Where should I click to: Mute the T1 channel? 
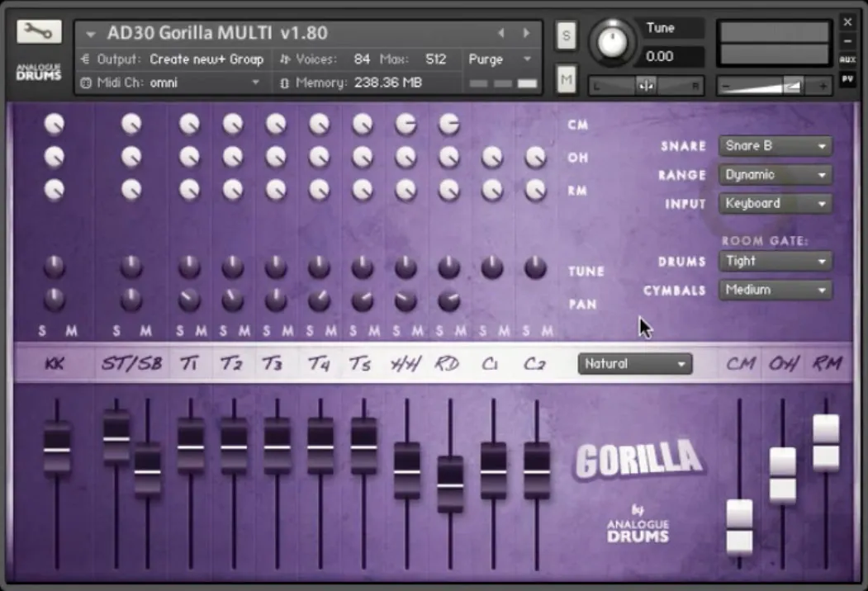pyautogui.click(x=202, y=331)
